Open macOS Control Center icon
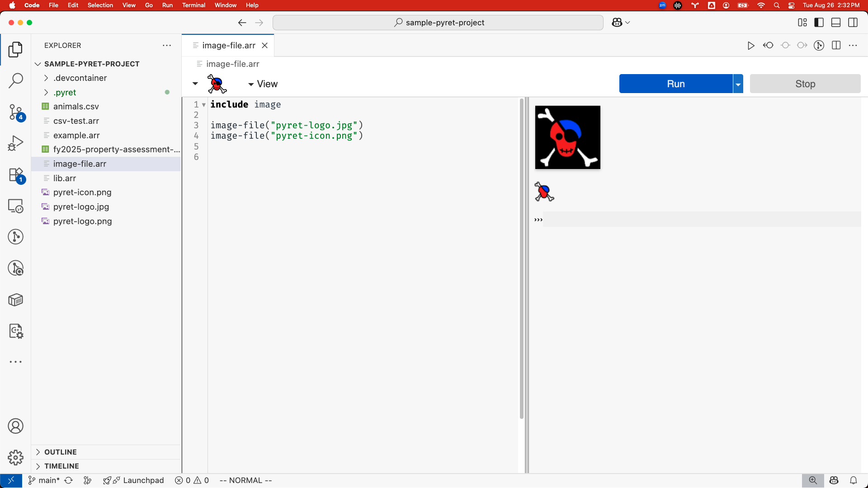 792,5
